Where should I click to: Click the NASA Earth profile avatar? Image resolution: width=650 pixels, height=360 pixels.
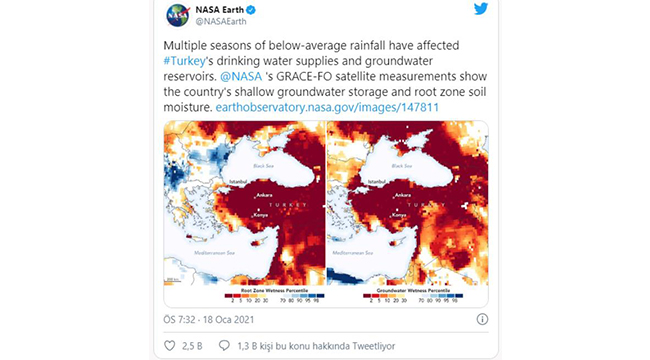[x=177, y=15]
